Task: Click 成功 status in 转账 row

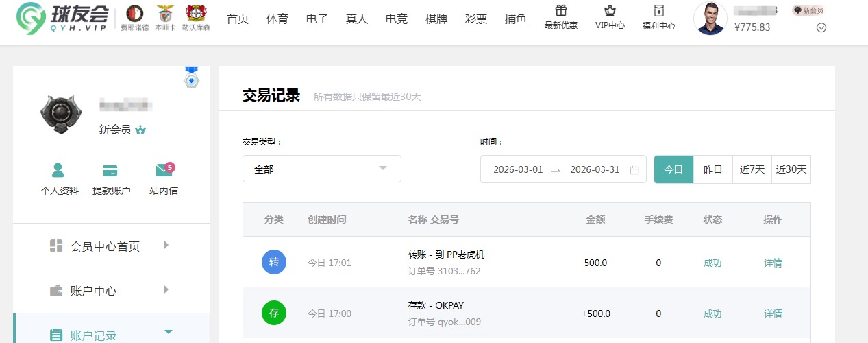Action: pyautogui.click(x=712, y=263)
